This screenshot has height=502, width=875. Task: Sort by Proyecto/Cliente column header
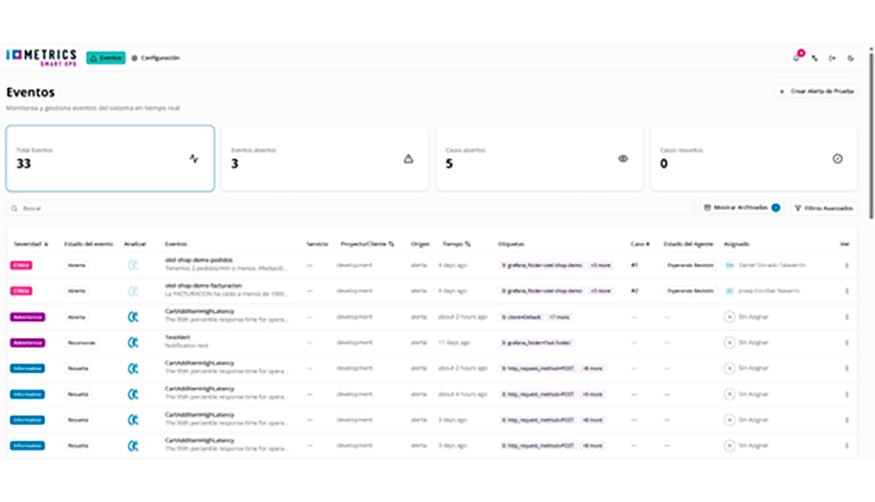point(367,243)
